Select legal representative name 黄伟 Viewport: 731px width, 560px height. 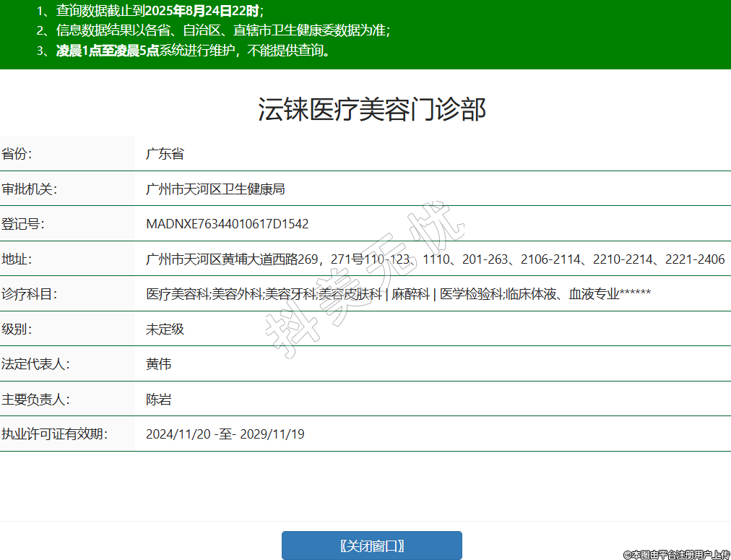(x=158, y=364)
